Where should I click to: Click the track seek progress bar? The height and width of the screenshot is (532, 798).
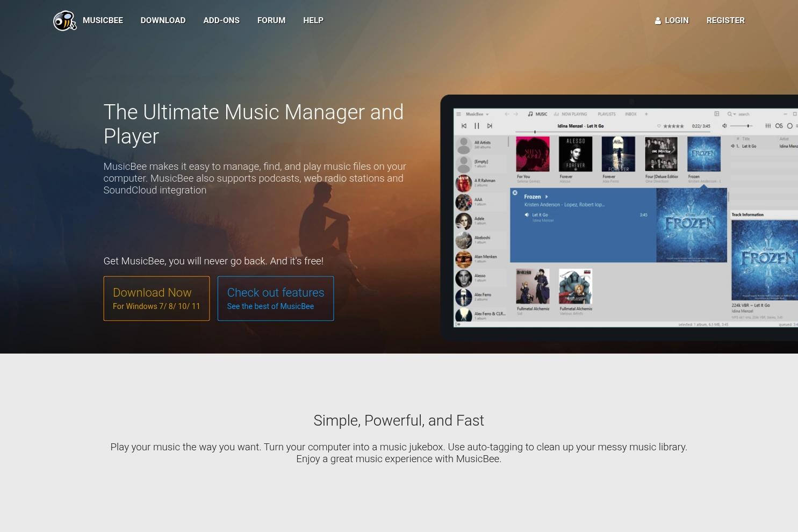613,132
